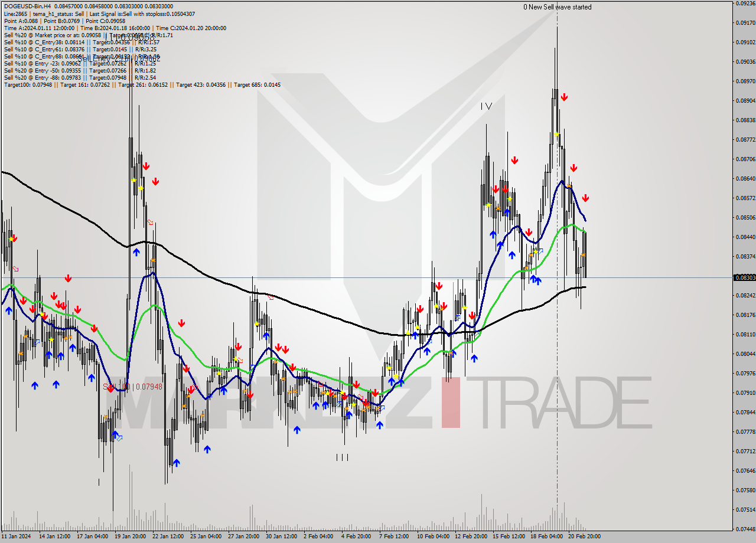Select the 'Time A:2024.01.11 12:00:00' line
The width and height of the screenshot is (756, 543).
click(x=115, y=28)
